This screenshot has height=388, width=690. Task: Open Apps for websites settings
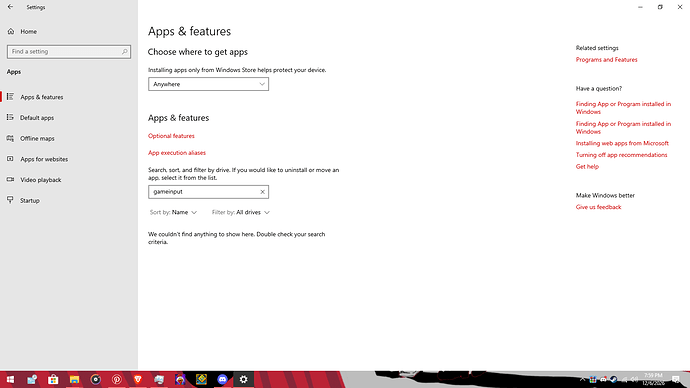[x=44, y=159]
